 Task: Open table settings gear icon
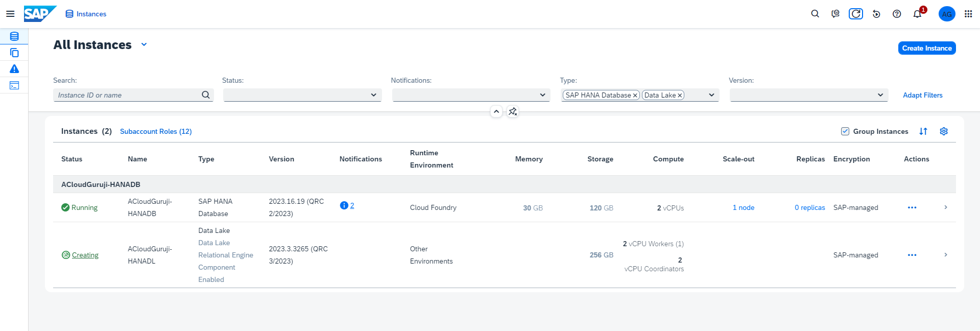[944, 131]
